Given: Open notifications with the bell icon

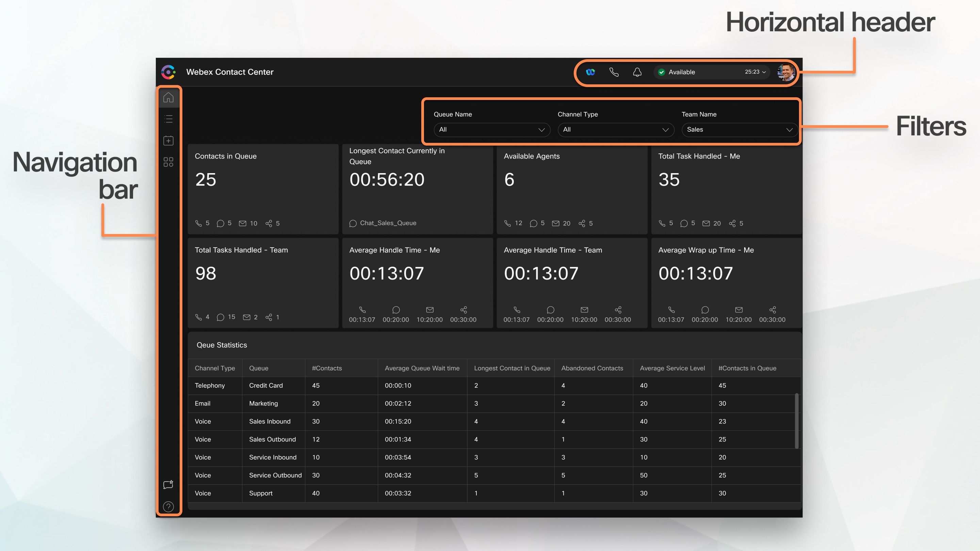Looking at the screenshot, I should [x=637, y=72].
